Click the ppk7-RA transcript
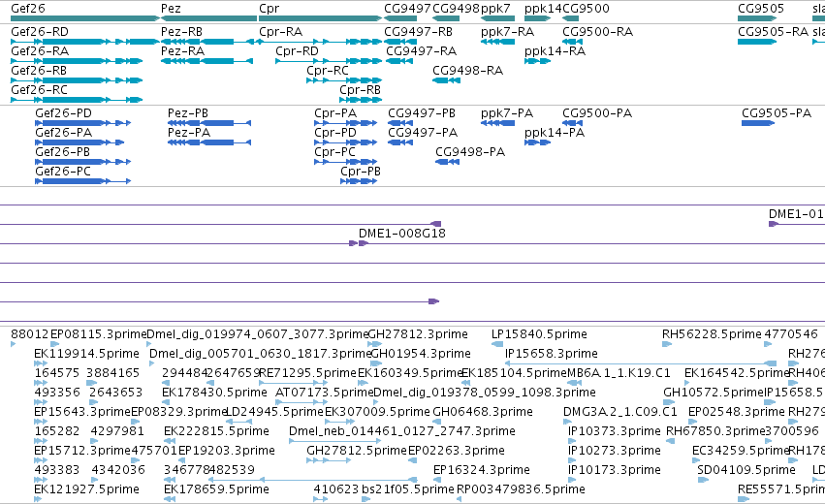The height and width of the screenshot is (504, 825). click(497, 42)
